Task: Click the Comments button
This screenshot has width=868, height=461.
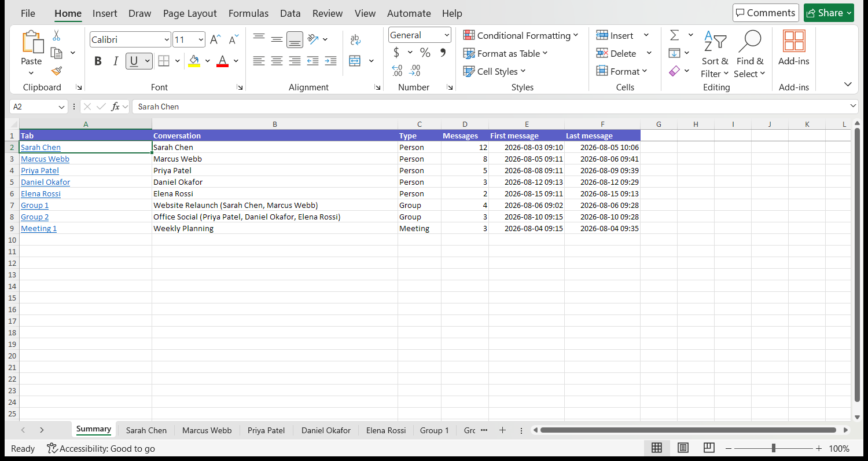Action: [766, 13]
